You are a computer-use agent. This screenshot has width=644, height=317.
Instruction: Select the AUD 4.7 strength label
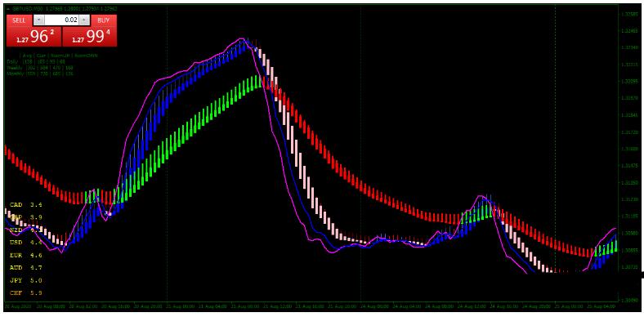click(25, 268)
